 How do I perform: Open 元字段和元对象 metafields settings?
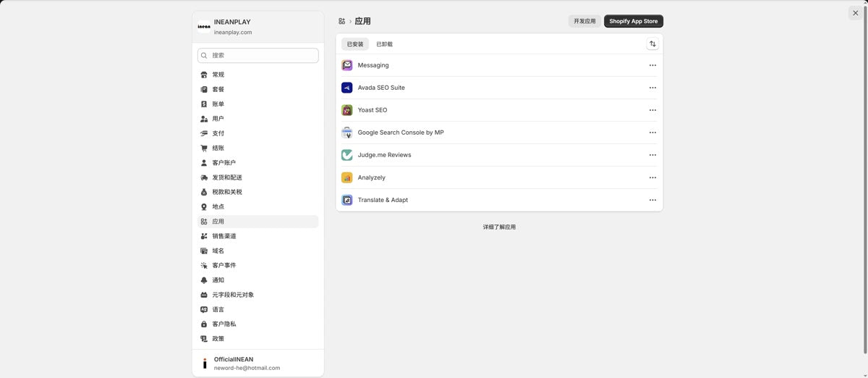click(x=258, y=295)
